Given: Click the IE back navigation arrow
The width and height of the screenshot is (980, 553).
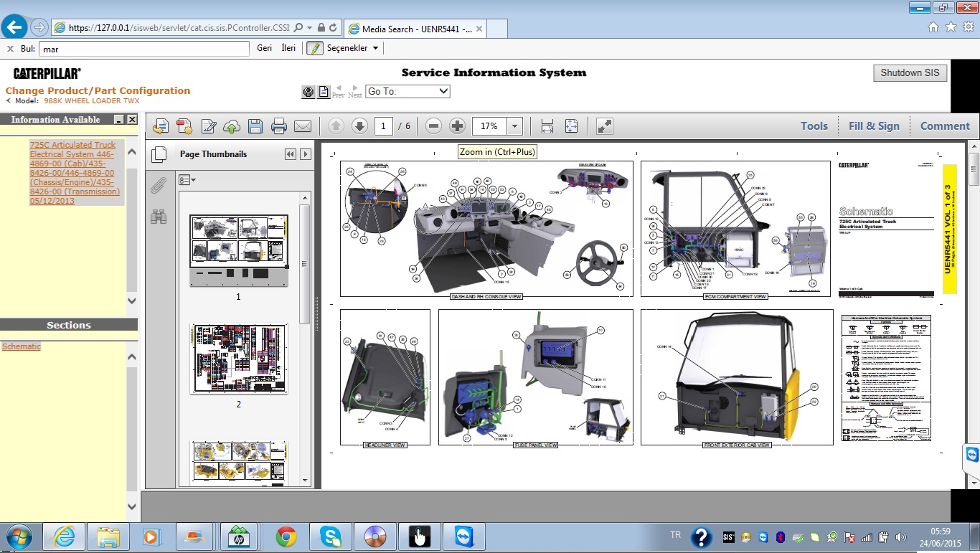Looking at the screenshot, I should (x=14, y=27).
